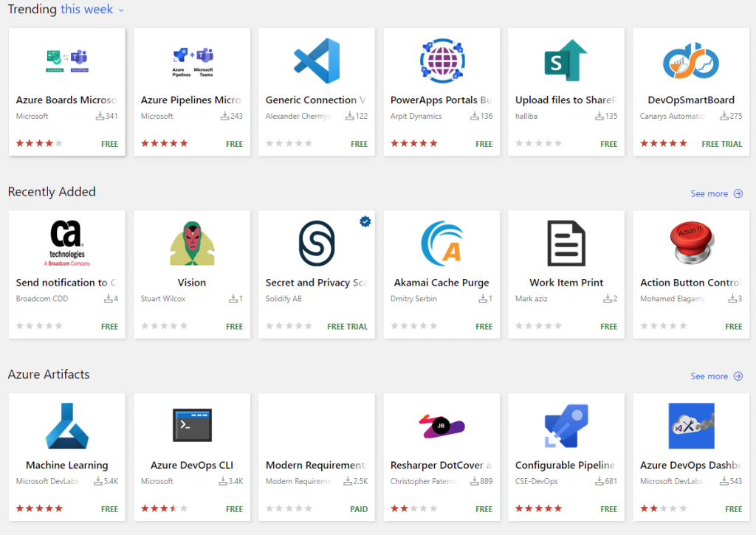The width and height of the screenshot is (756, 535).
Task: Open the Azure DevOps CLI title
Action: [192, 466]
